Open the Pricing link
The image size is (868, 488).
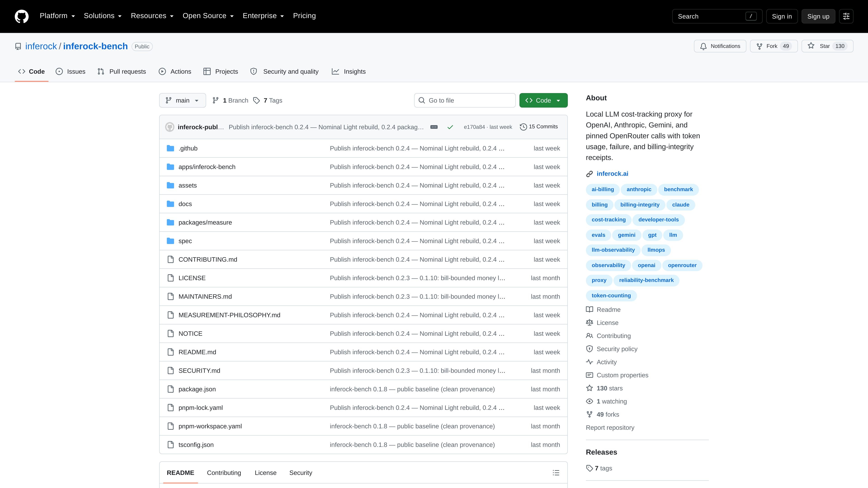(304, 16)
